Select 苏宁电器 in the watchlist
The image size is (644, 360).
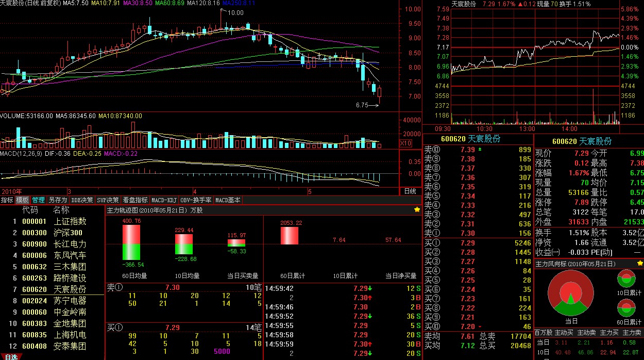tap(70, 301)
